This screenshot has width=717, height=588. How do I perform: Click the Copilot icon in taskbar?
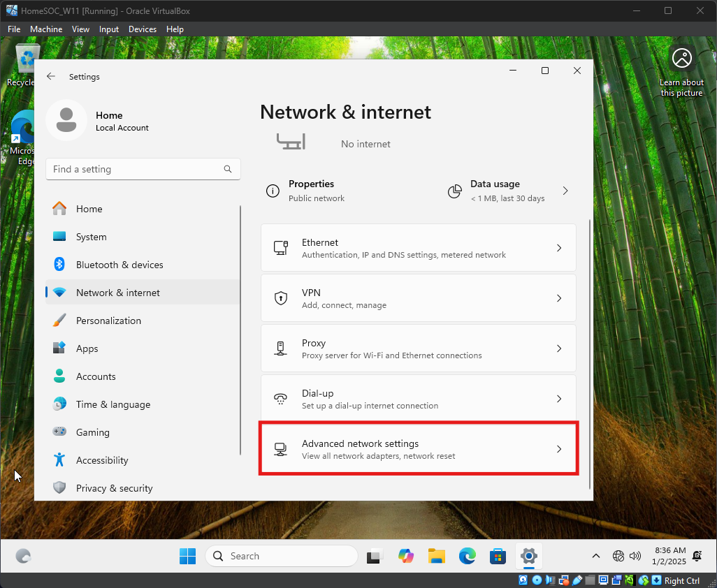click(x=406, y=556)
